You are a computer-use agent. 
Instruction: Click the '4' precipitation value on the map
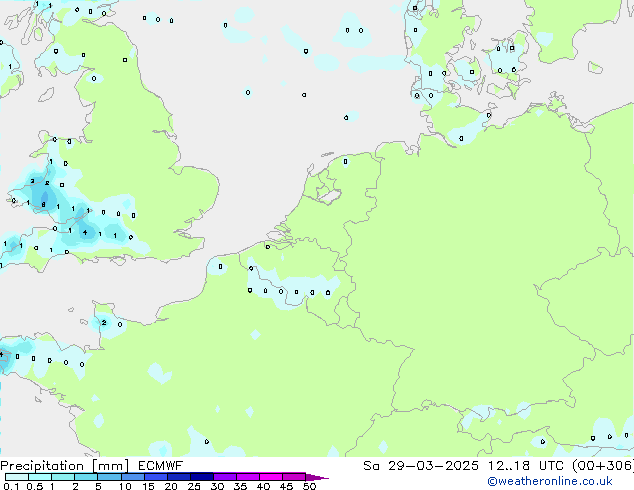tap(85, 232)
